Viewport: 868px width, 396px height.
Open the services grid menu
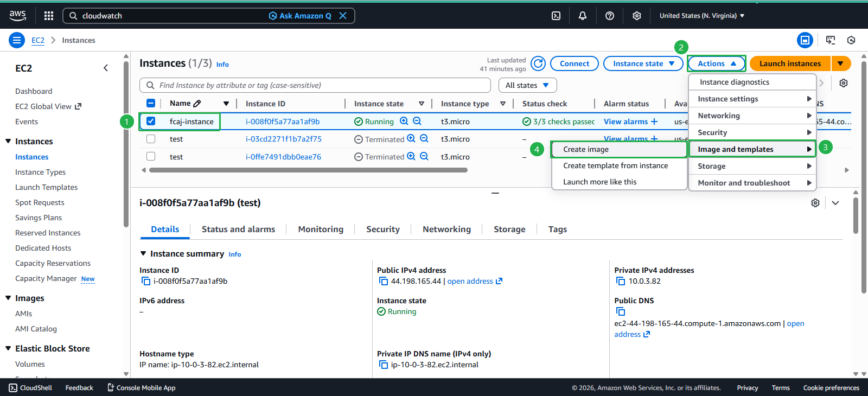49,16
